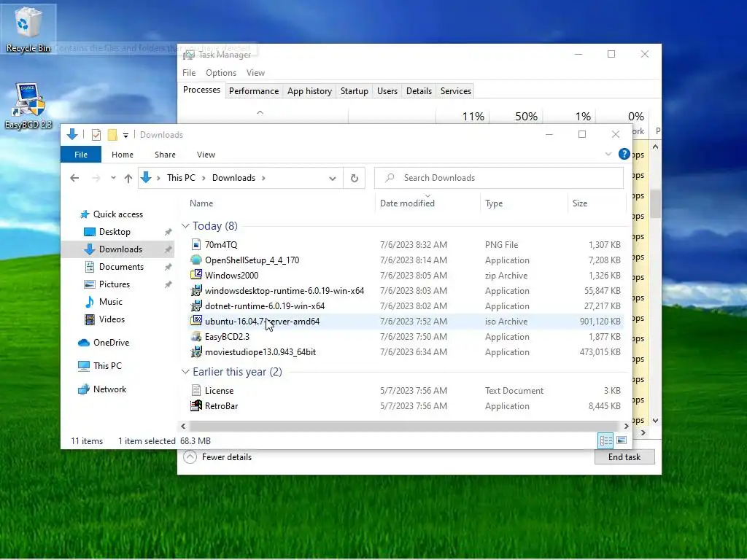Collapse the Today (8) group
747x560 pixels.
[x=185, y=226]
